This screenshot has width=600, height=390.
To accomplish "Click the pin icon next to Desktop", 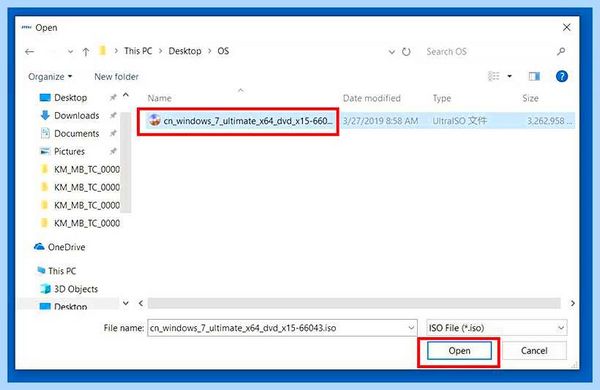I will coord(113,98).
